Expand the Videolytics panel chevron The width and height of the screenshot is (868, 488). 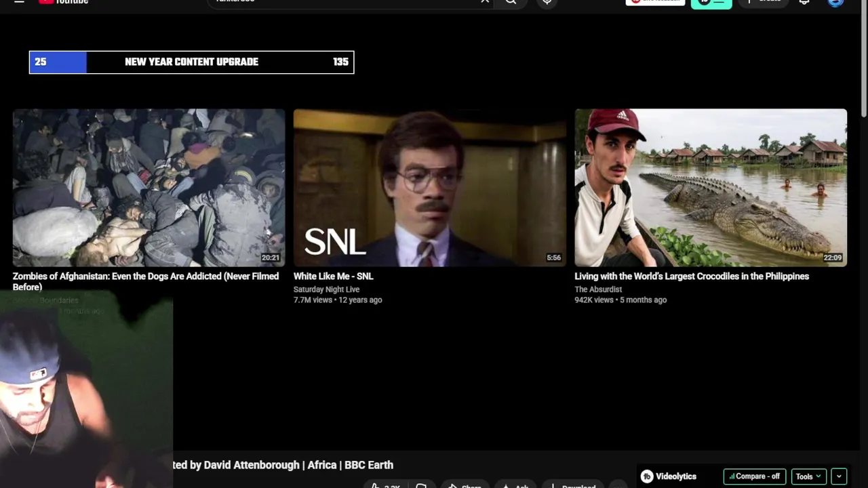(839, 476)
